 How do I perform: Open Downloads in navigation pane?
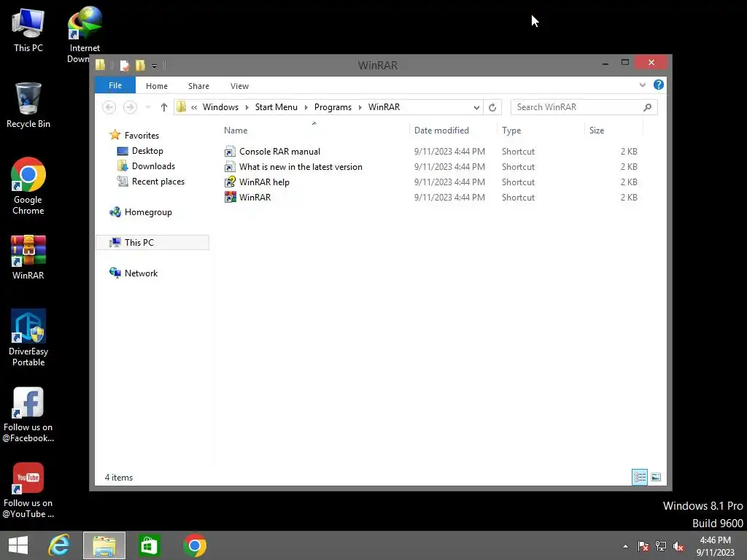pyautogui.click(x=153, y=166)
